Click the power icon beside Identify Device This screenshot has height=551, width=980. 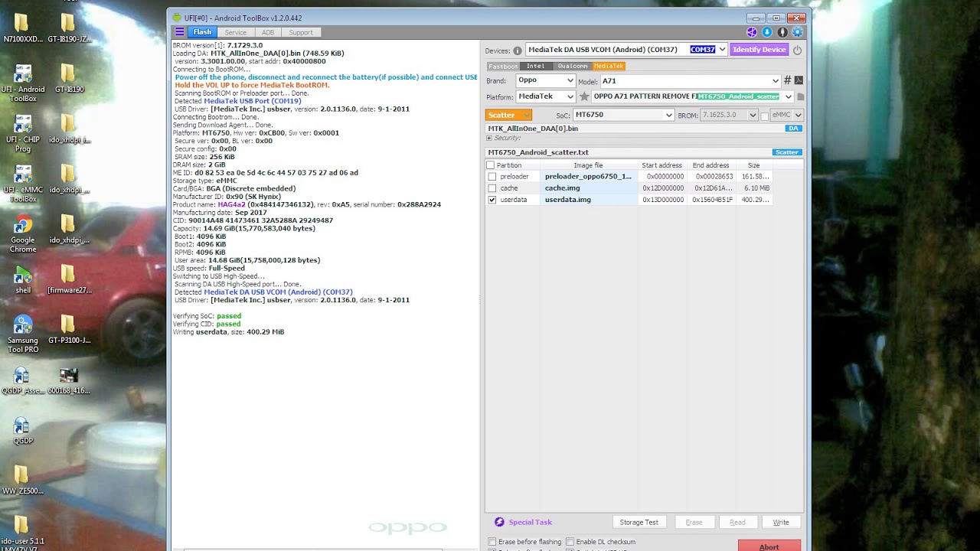click(797, 50)
